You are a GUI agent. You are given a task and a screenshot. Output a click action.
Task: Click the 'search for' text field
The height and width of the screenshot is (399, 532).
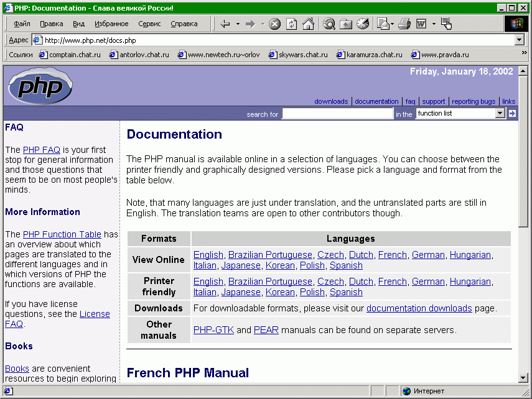pos(337,113)
